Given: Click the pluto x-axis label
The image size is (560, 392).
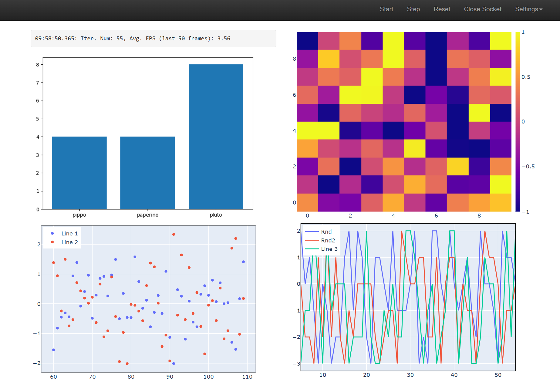Looking at the screenshot, I should point(216,215).
